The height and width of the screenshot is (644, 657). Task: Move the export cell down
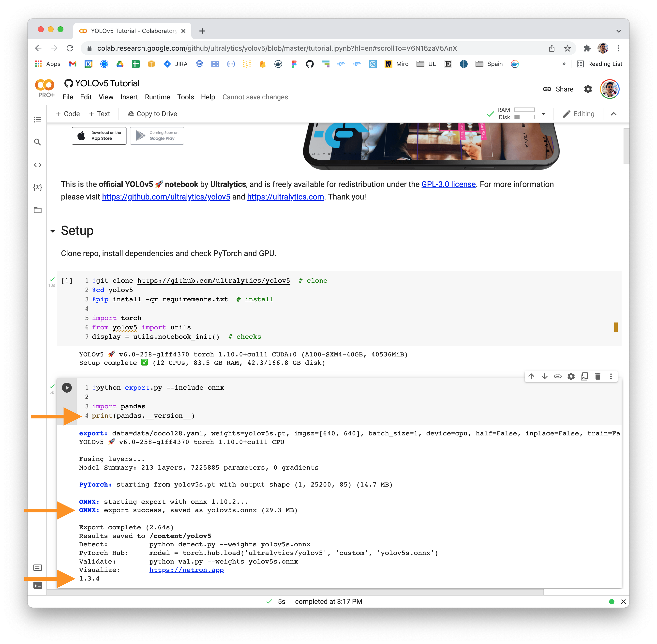tap(544, 376)
